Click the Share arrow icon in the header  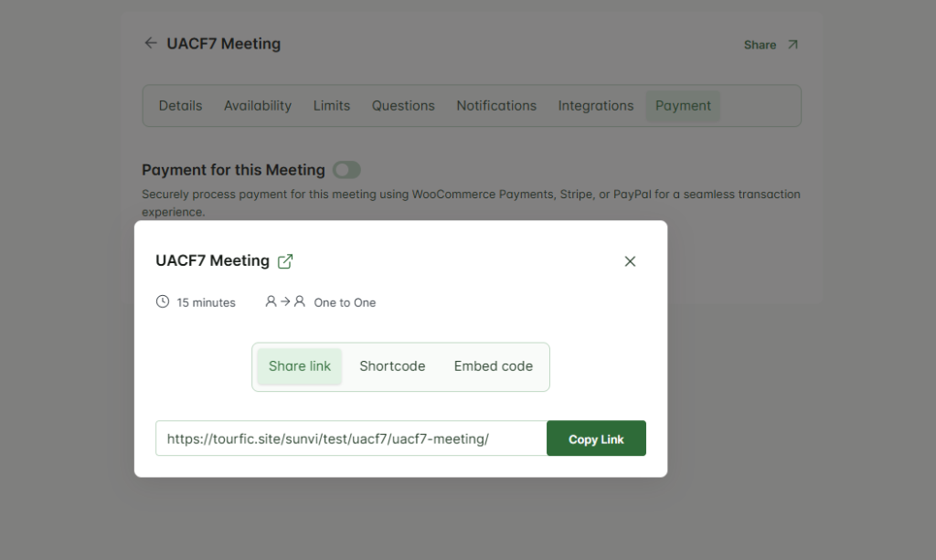coord(792,45)
